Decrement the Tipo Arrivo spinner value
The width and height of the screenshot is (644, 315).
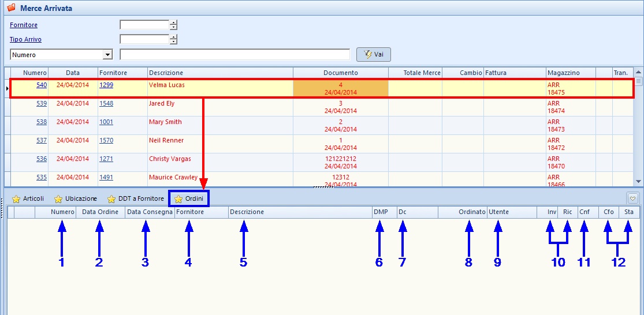(173, 42)
